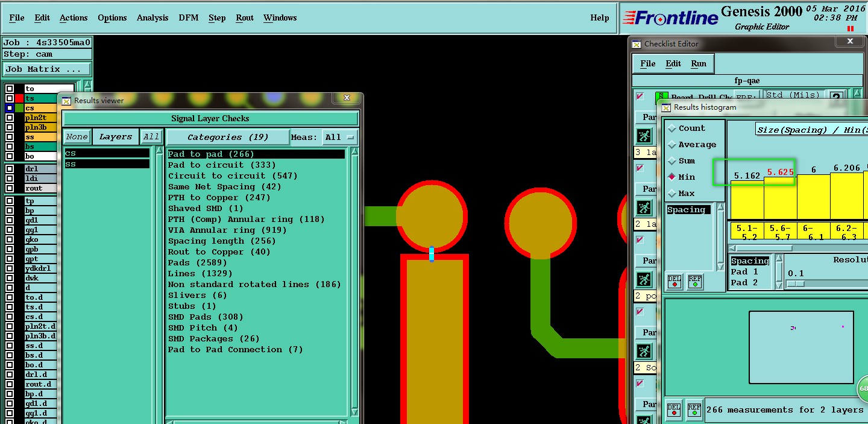Screen dimensions: 868x424
Task: Toggle the layer 'cs' checkbox
Action: coord(10,108)
